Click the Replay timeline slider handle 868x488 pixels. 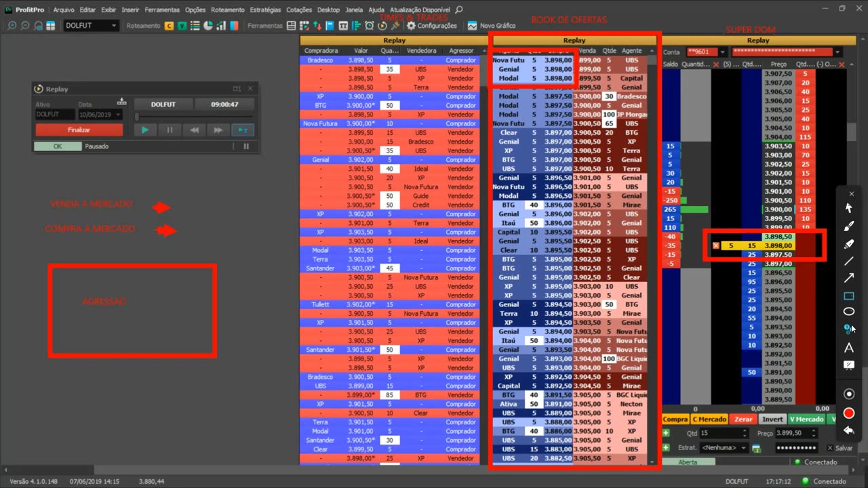(x=137, y=116)
